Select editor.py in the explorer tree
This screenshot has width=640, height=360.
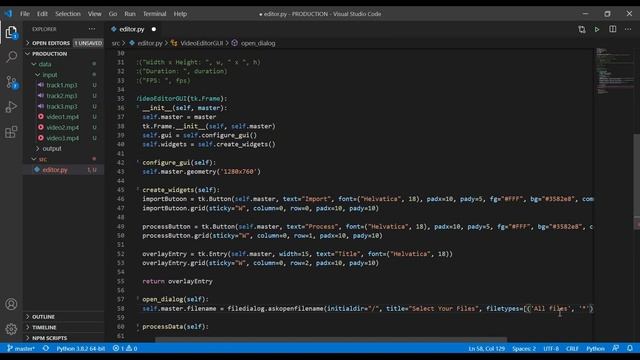point(64,170)
